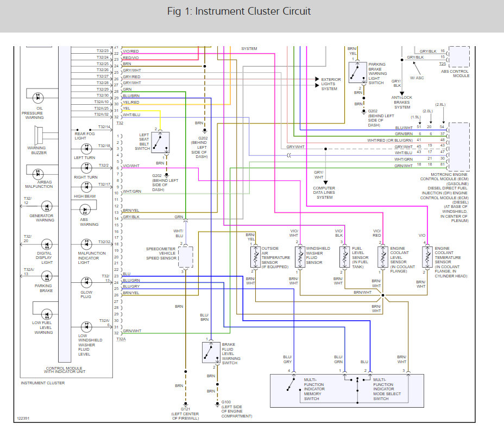The image size is (504, 437).
Task: Select the 'ANTI-LOCK BRAKES SYSTEM' label
Action: click(x=402, y=102)
